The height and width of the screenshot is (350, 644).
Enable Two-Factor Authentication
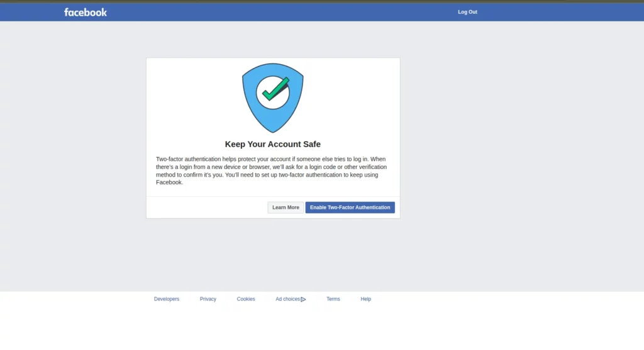tap(350, 207)
